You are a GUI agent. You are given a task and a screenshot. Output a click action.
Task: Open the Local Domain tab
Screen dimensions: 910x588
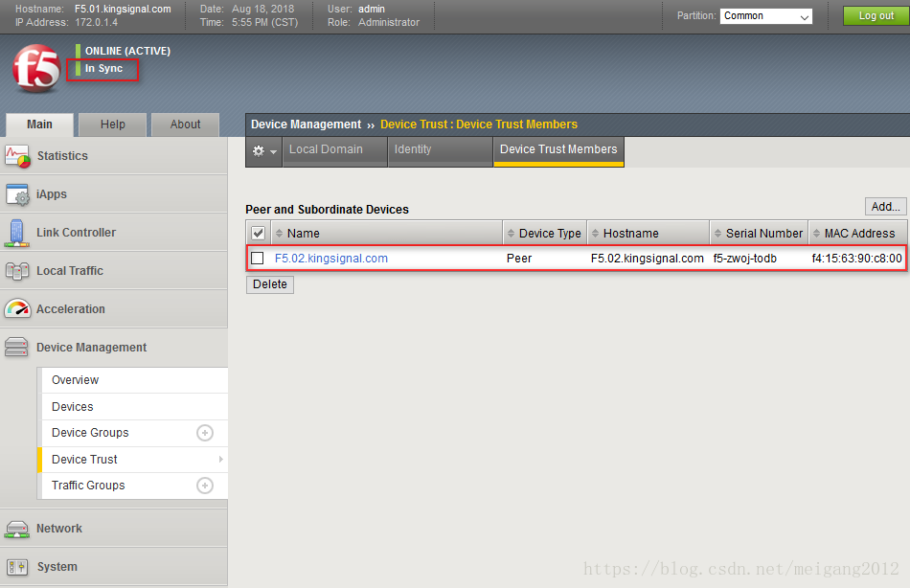tap(334, 149)
